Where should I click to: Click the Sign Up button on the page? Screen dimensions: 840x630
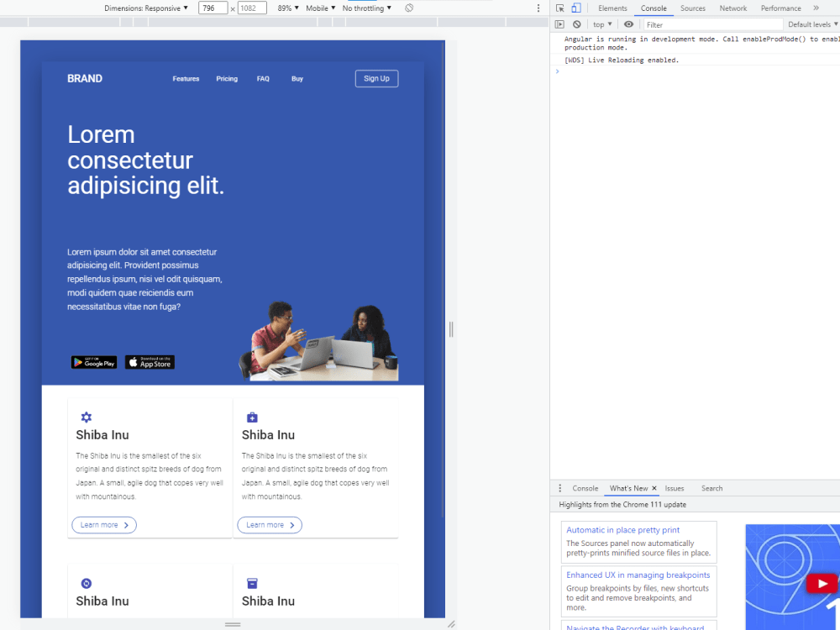[x=376, y=78]
